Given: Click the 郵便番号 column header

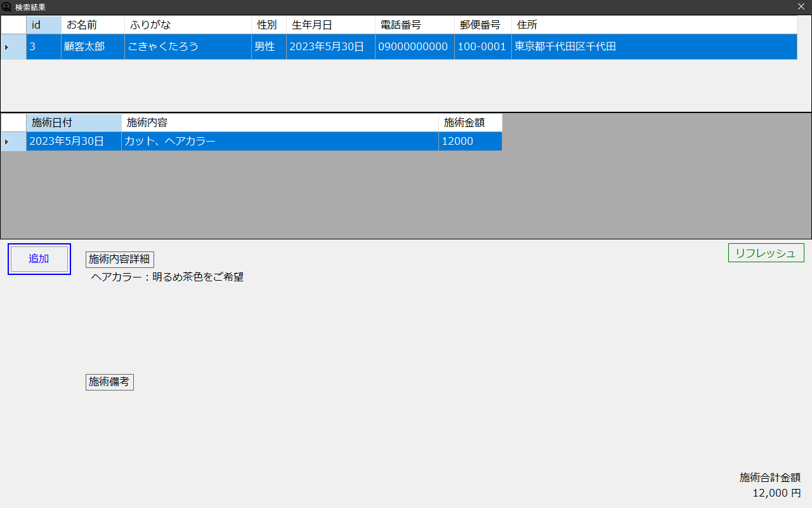Looking at the screenshot, I should (x=482, y=25).
